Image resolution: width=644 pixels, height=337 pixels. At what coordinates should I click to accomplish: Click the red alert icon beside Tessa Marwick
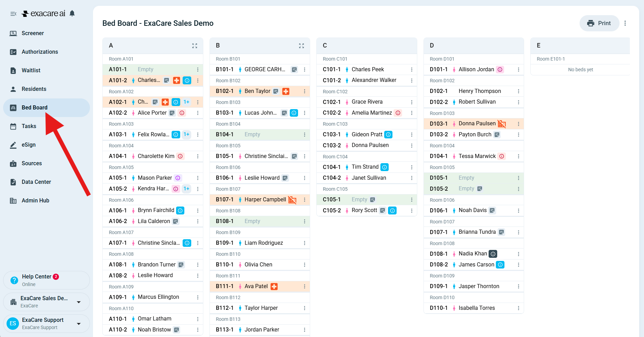coord(502,156)
